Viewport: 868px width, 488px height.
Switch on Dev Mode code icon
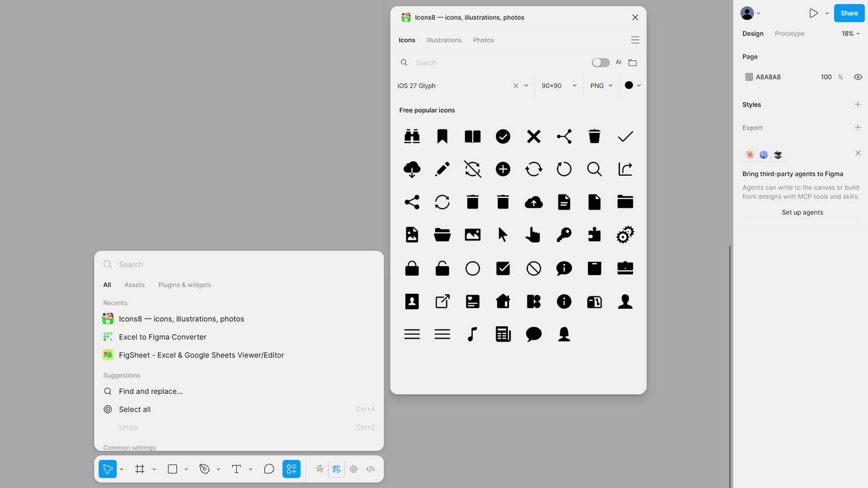click(370, 469)
